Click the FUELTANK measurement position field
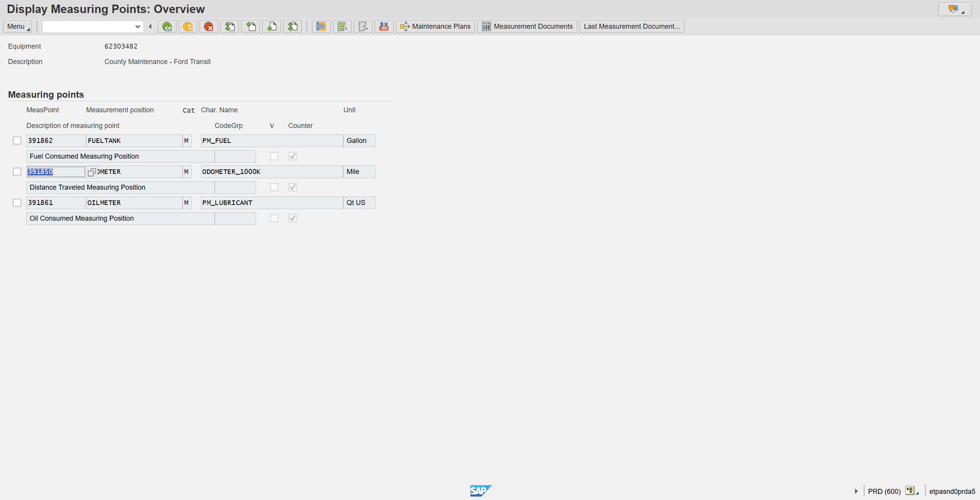980x500 pixels. (134, 141)
